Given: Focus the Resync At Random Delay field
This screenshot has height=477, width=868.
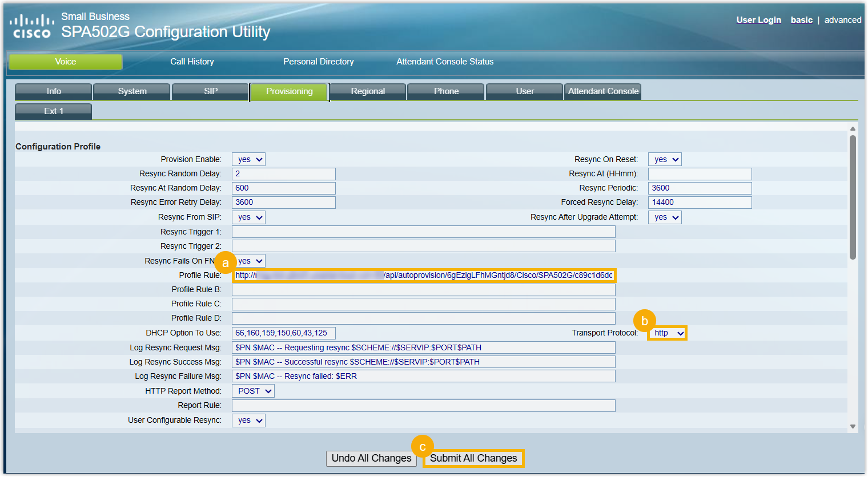Looking at the screenshot, I should [x=284, y=188].
